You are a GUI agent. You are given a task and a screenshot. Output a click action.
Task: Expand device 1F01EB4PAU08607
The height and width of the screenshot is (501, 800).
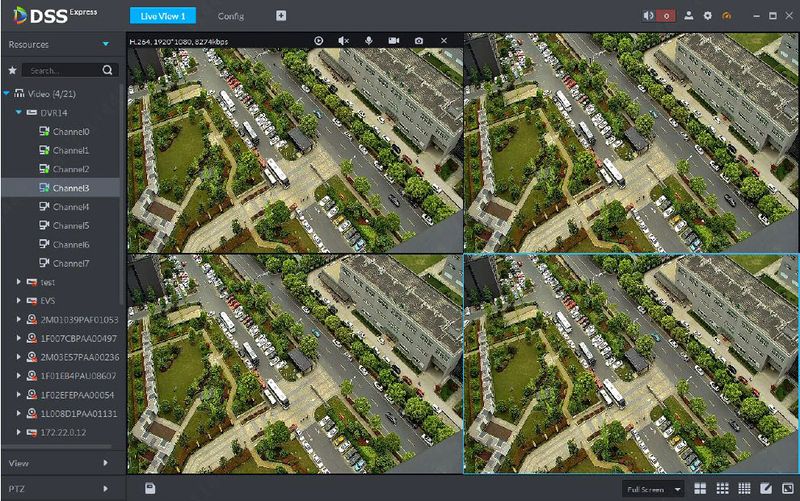pos(19,376)
